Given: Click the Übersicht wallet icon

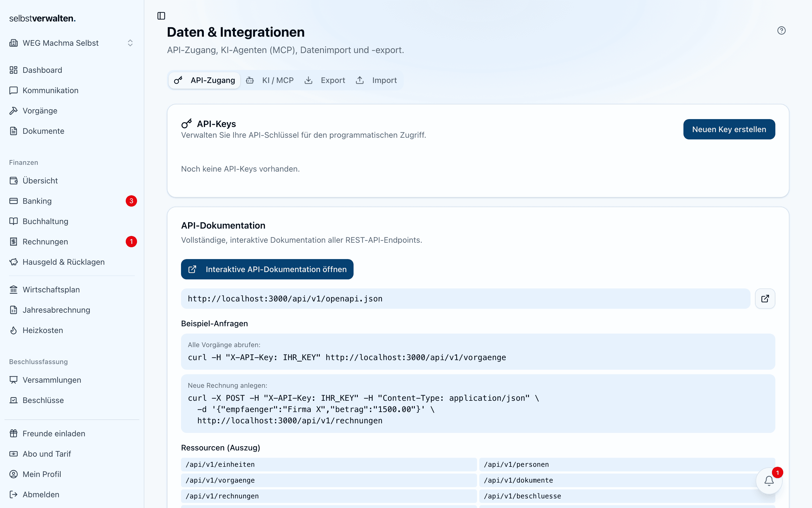Looking at the screenshot, I should click(x=14, y=181).
